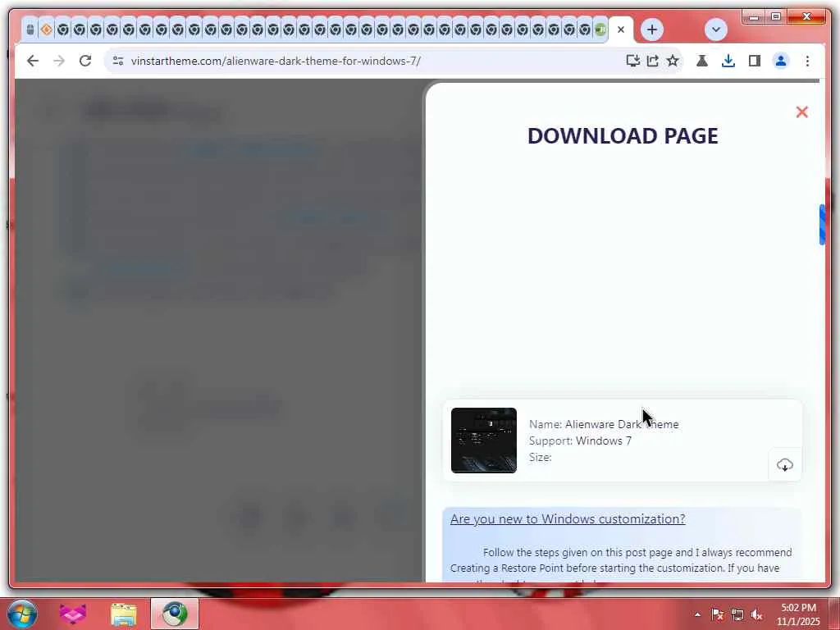This screenshot has height=630, width=840.
Task: Click the 'DOWNLOAD PAGE' heading
Action: [x=623, y=136]
